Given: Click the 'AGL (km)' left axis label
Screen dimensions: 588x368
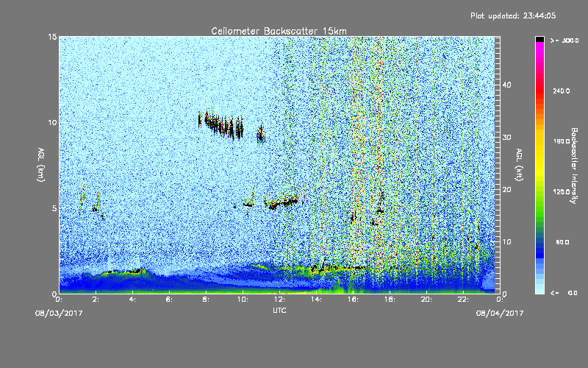Looking at the screenshot, I should point(41,164).
